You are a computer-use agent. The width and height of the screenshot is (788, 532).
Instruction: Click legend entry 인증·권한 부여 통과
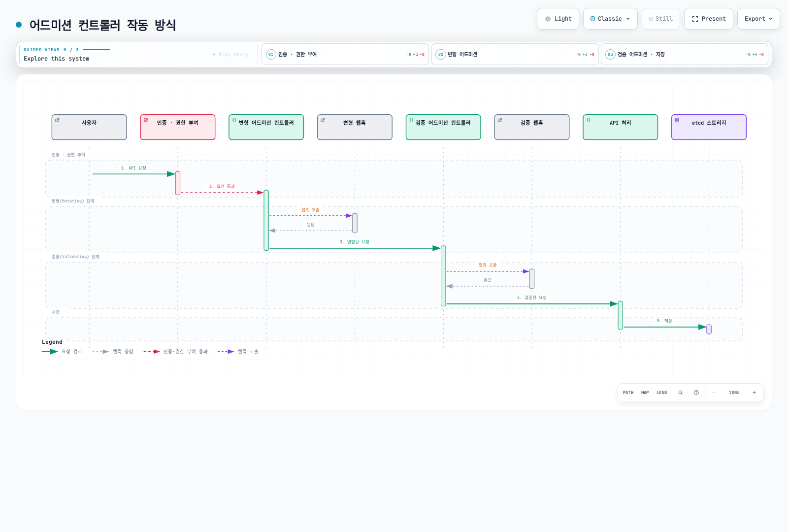176,352
